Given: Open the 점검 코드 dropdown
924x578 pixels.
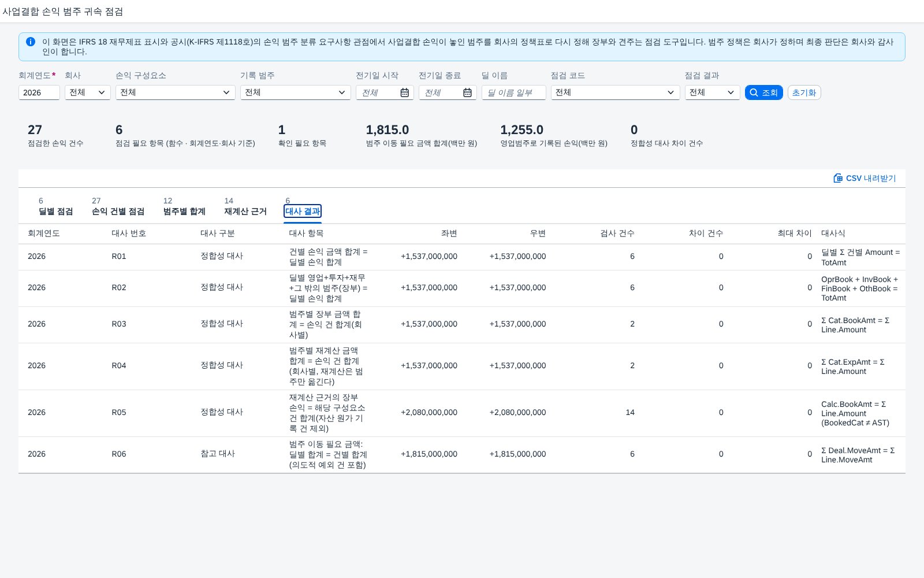Looking at the screenshot, I should click(616, 92).
